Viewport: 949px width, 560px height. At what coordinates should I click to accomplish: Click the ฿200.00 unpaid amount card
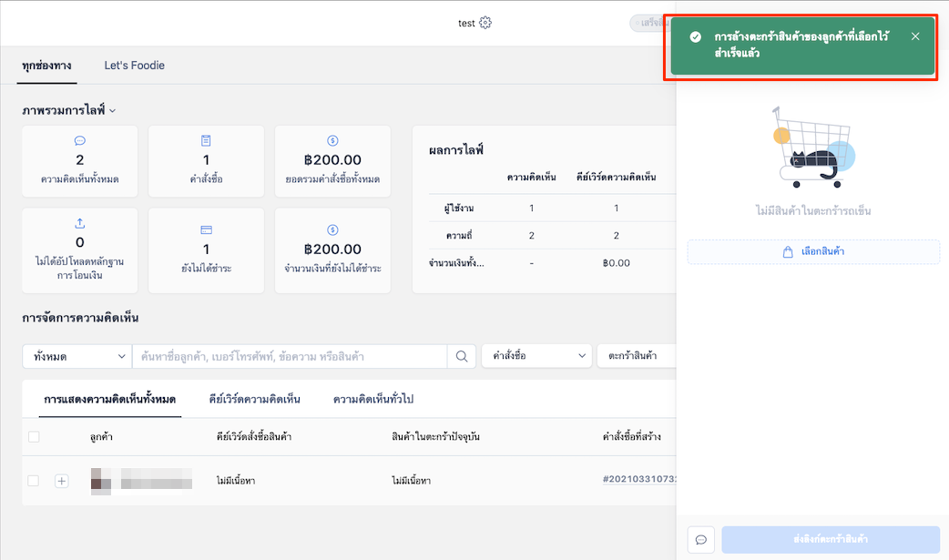pos(332,250)
